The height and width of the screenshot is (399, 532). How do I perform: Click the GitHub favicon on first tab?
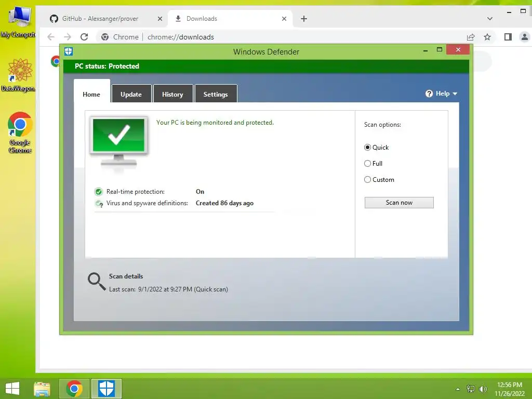[54, 19]
